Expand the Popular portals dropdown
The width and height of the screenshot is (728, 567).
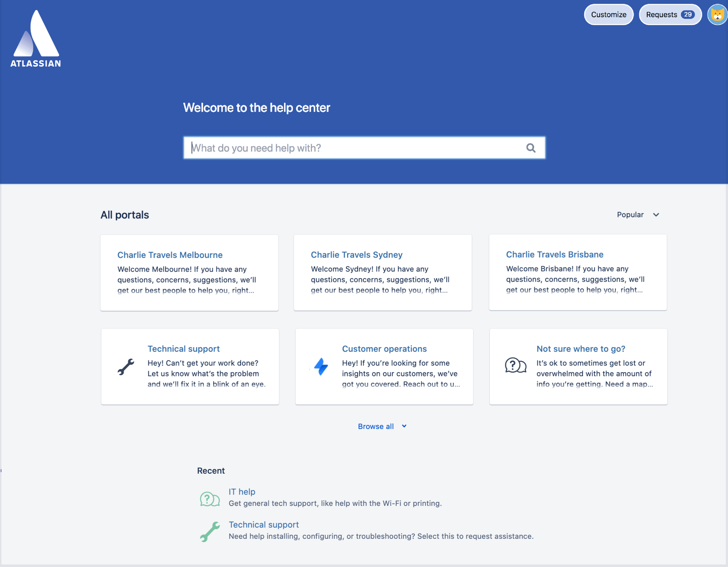(637, 215)
